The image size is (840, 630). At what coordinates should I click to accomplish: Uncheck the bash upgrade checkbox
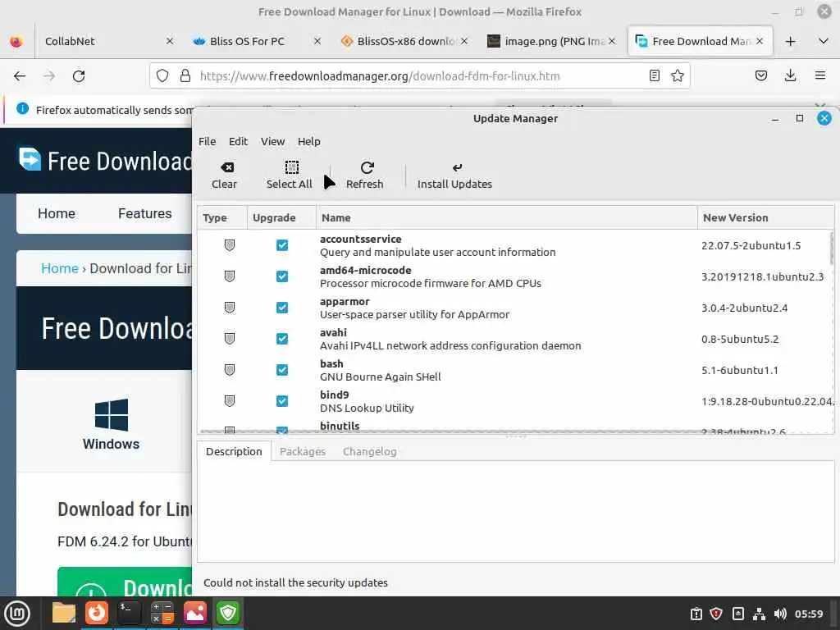pyautogui.click(x=282, y=370)
